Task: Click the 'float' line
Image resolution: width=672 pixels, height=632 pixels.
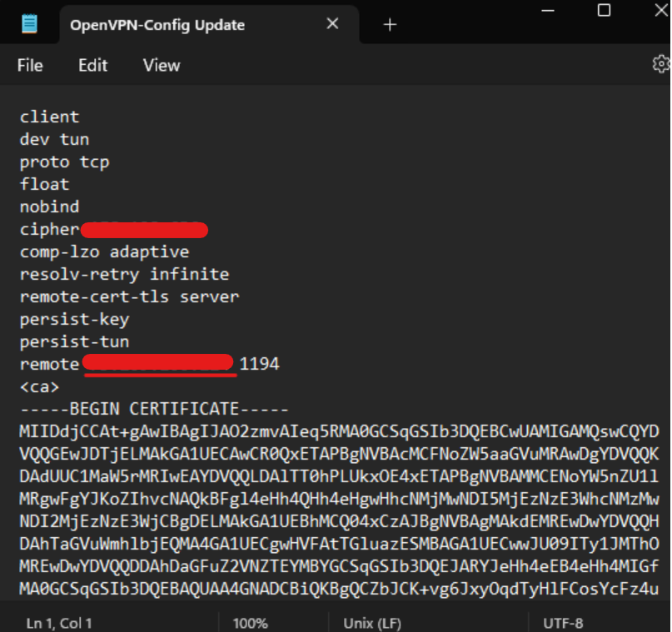Action: 45,184
